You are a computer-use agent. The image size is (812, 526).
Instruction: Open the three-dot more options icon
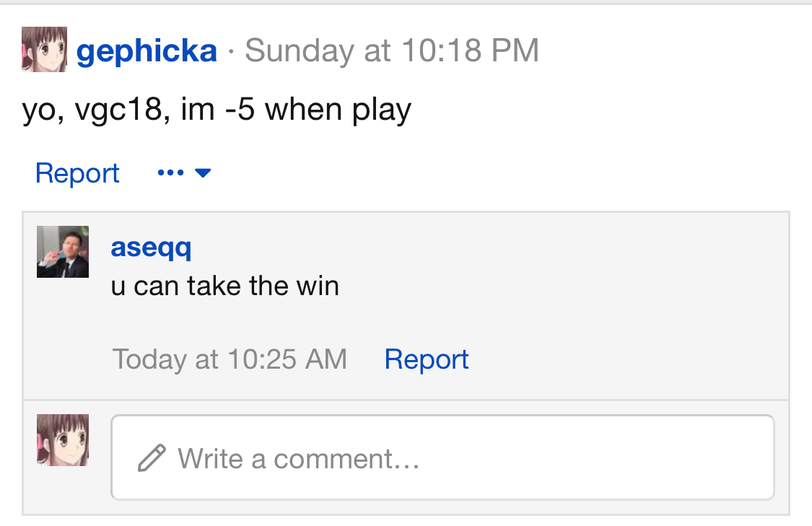tap(170, 172)
